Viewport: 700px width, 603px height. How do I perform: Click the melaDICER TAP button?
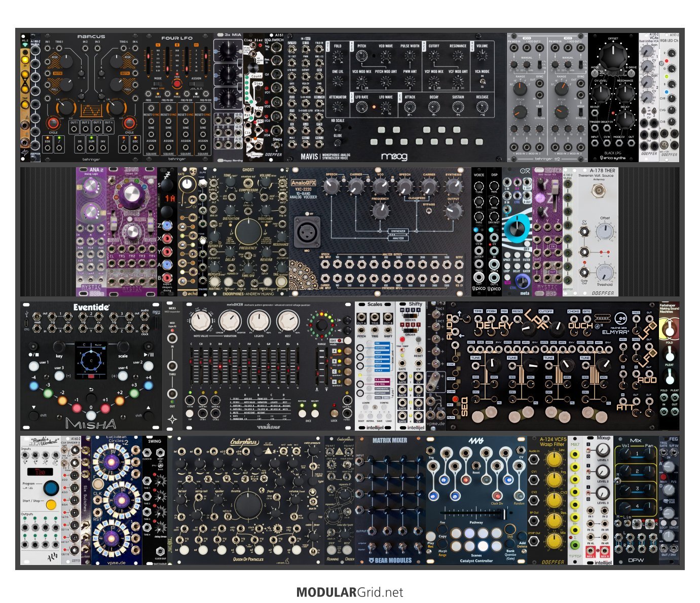(190, 413)
